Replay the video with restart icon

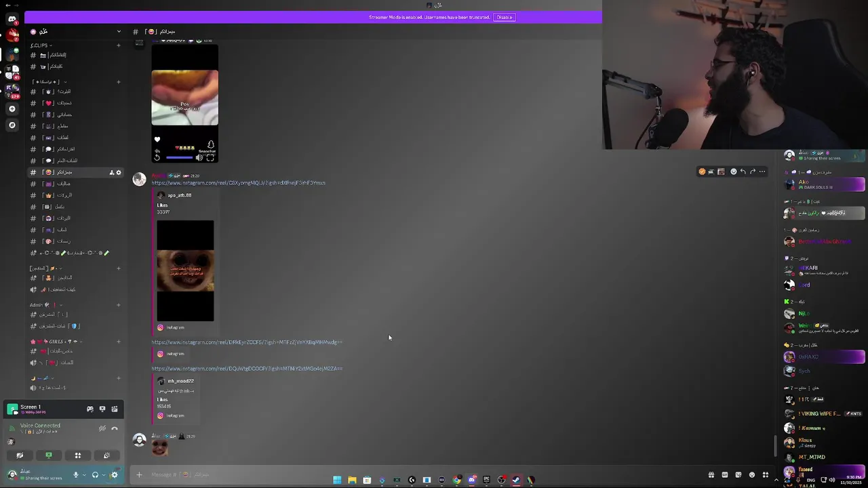point(157,157)
